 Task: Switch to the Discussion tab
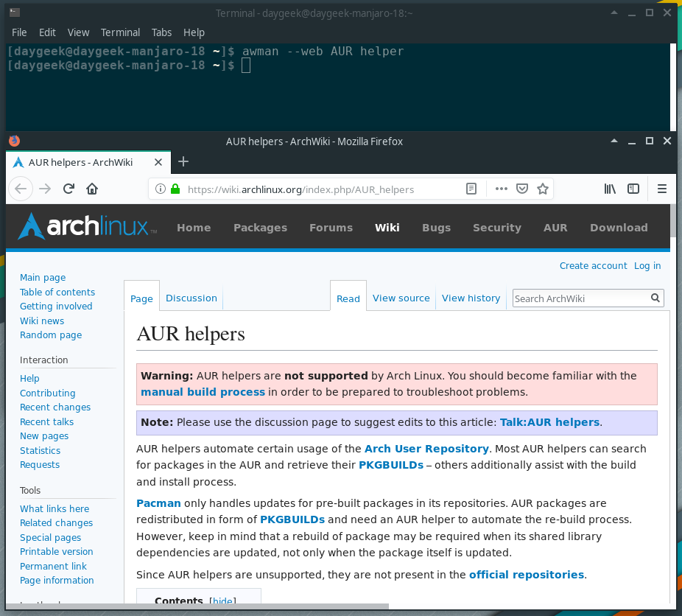tap(191, 298)
